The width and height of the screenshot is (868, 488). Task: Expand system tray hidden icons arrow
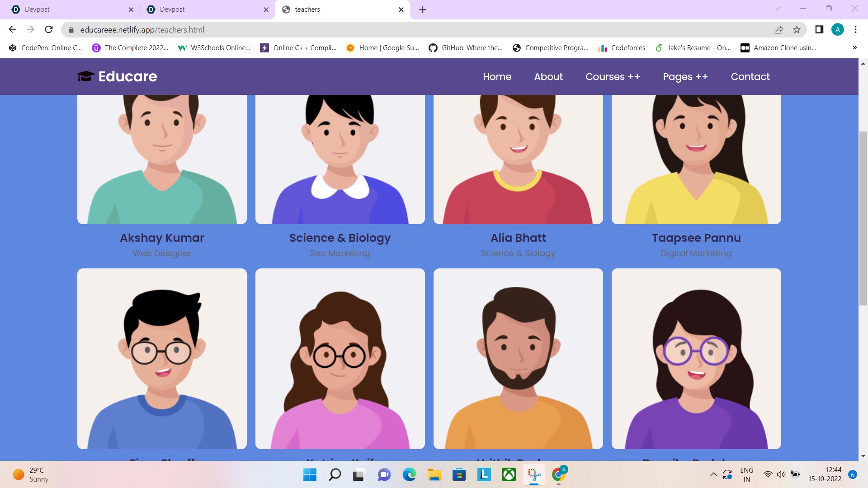point(713,474)
